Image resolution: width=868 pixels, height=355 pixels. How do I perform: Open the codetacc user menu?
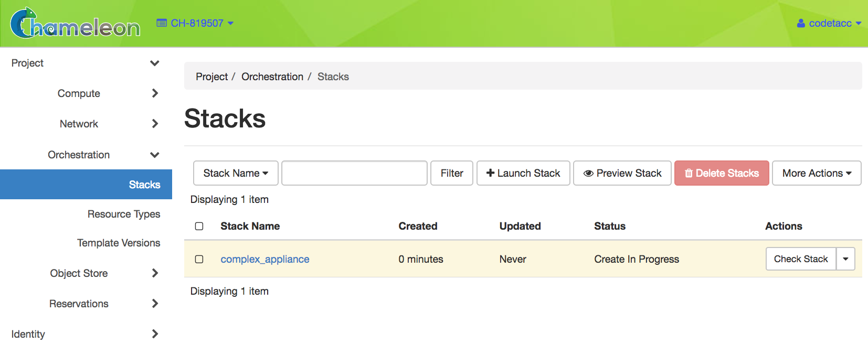point(829,23)
